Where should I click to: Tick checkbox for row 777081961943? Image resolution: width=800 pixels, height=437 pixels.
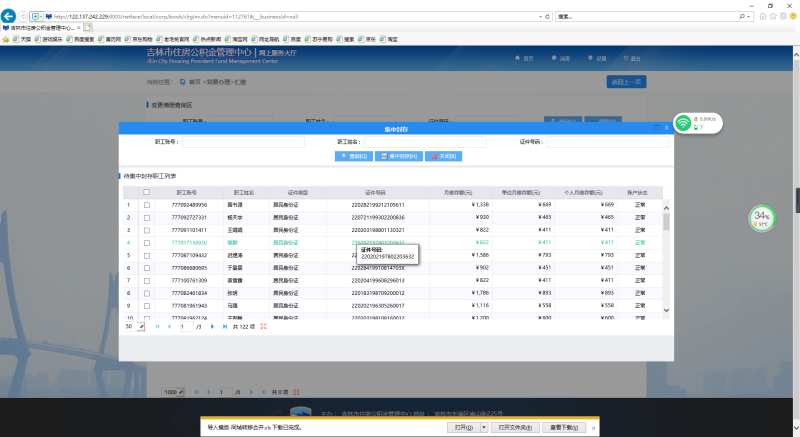pyautogui.click(x=147, y=306)
